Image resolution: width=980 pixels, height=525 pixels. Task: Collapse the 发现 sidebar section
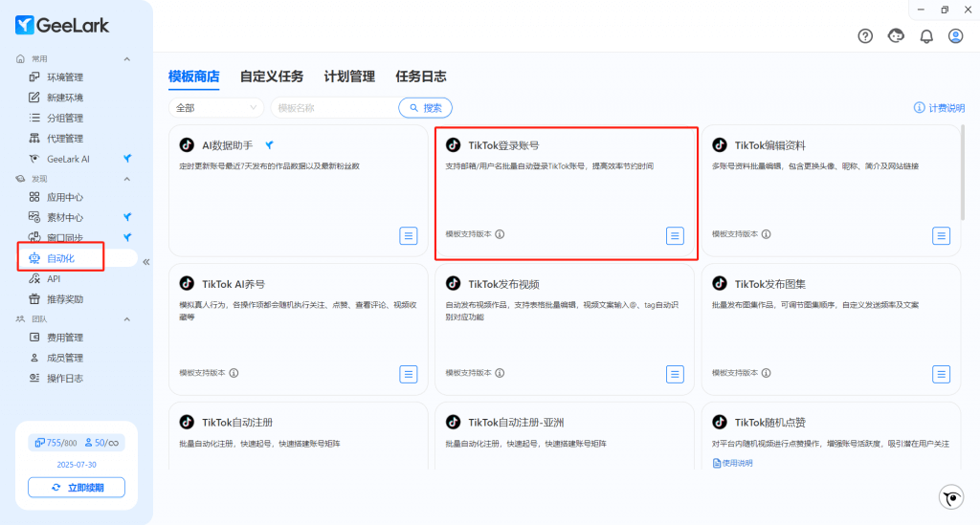(127, 179)
